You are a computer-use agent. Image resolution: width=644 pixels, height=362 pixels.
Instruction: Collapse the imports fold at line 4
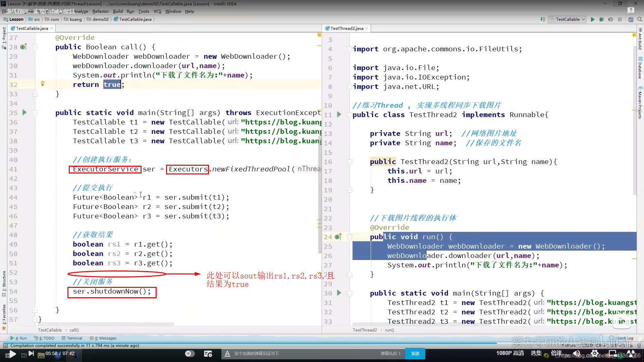(350, 49)
